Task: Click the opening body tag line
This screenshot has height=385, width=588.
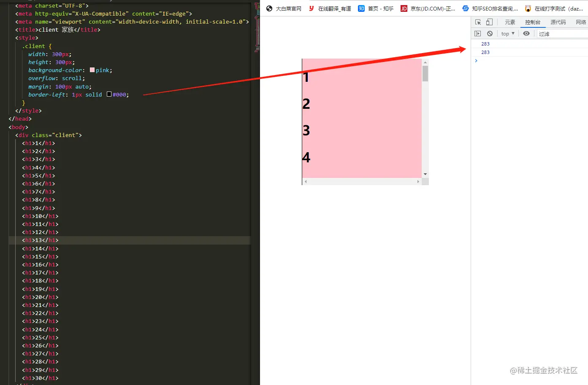Action: pos(19,127)
